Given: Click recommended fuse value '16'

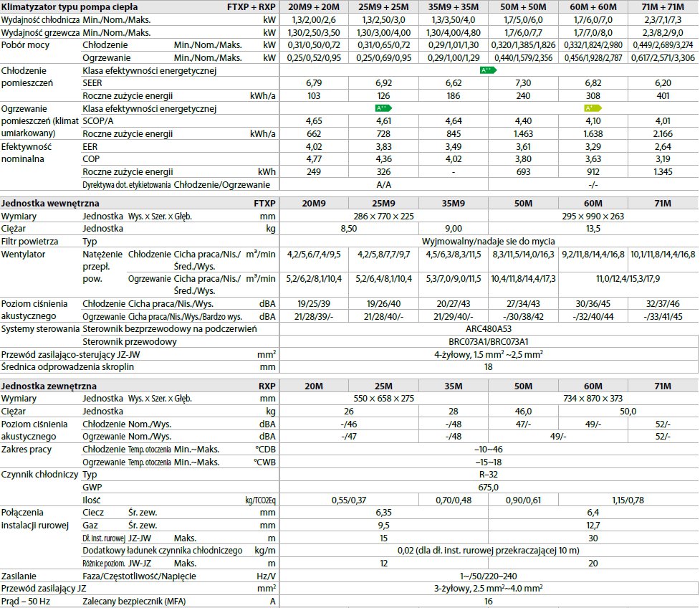Looking at the screenshot, I should [x=489, y=602].
